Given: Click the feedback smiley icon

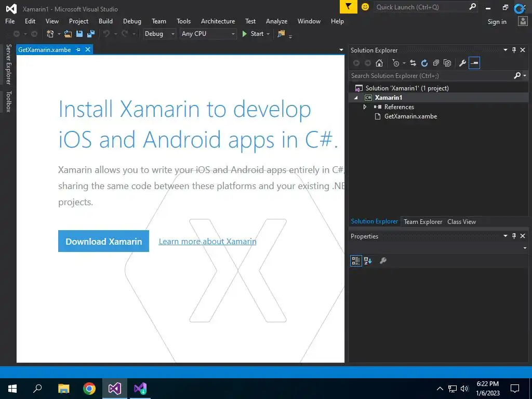Looking at the screenshot, I should pos(365,7).
